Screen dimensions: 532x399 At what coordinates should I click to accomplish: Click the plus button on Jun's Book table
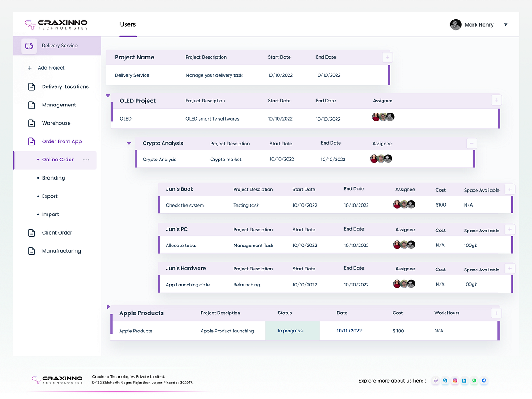pos(509,189)
